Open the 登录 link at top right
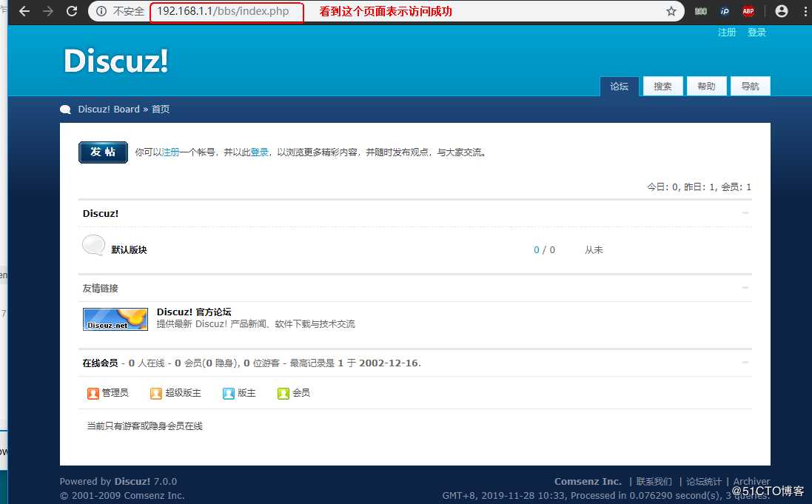Viewport: 812px width, 504px height. click(756, 32)
